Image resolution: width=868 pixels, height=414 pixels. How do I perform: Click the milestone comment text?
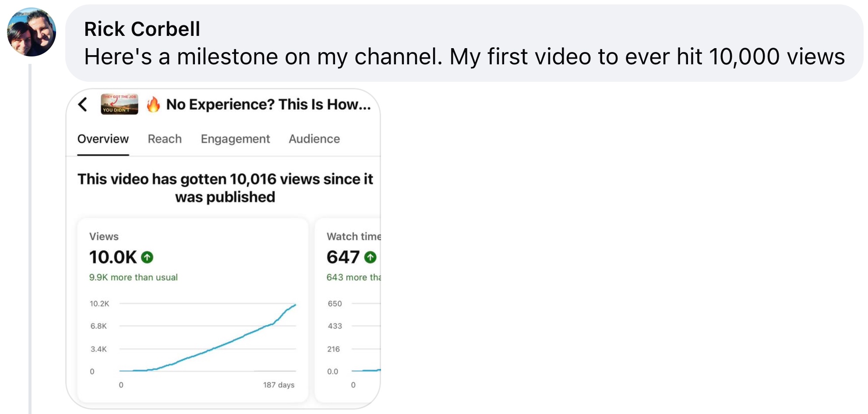click(464, 57)
